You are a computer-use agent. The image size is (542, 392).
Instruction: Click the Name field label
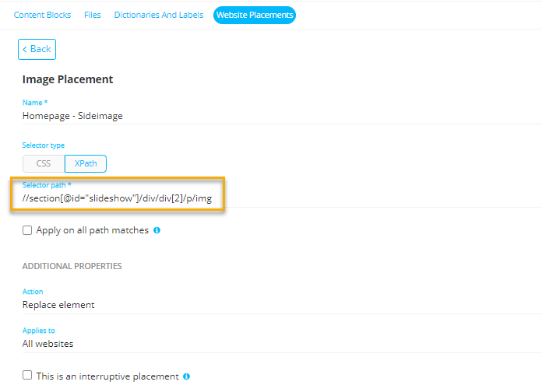pyautogui.click(x=35, y=103)
